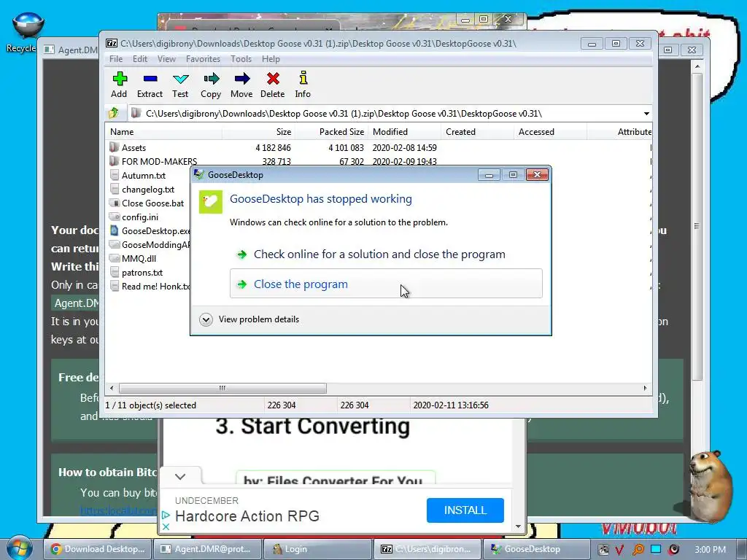Click the taskbar clock 3:00 PM
The image size is (747, 560).
pos(711,550)
